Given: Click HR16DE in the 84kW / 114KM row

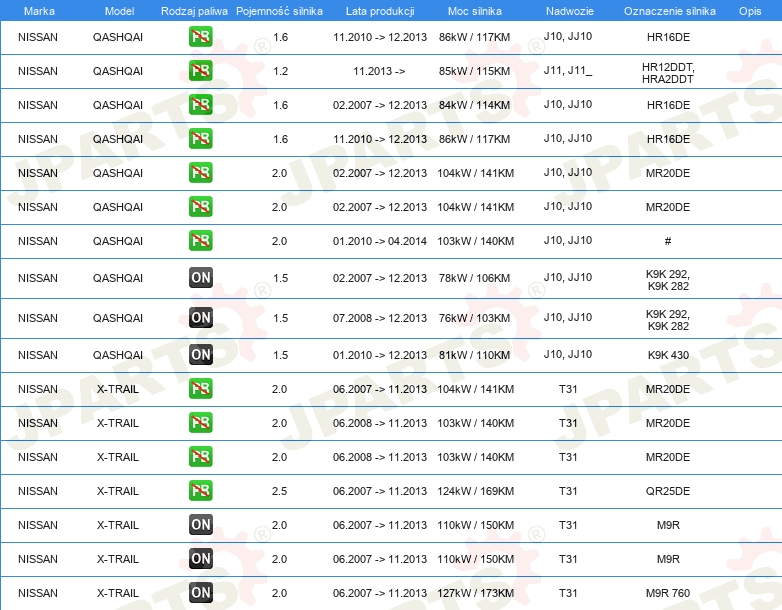Looking at the screenshot, I should click(x=668, y=105).
